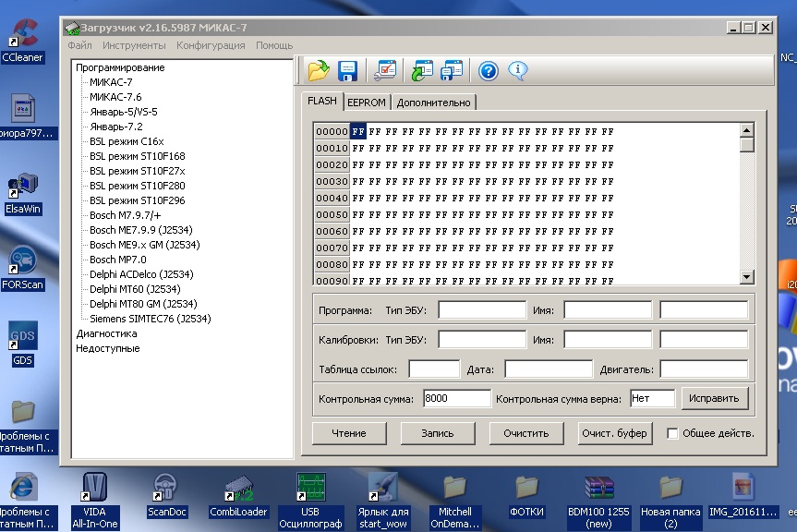Click the window-with-floppy save configuration icon
The height and width of the screenshot is (532, 797).
coord(452,70)
